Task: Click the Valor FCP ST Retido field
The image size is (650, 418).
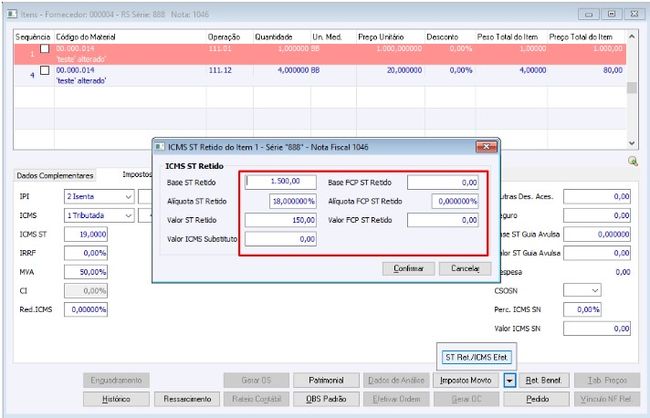Action: pos(443,220)
